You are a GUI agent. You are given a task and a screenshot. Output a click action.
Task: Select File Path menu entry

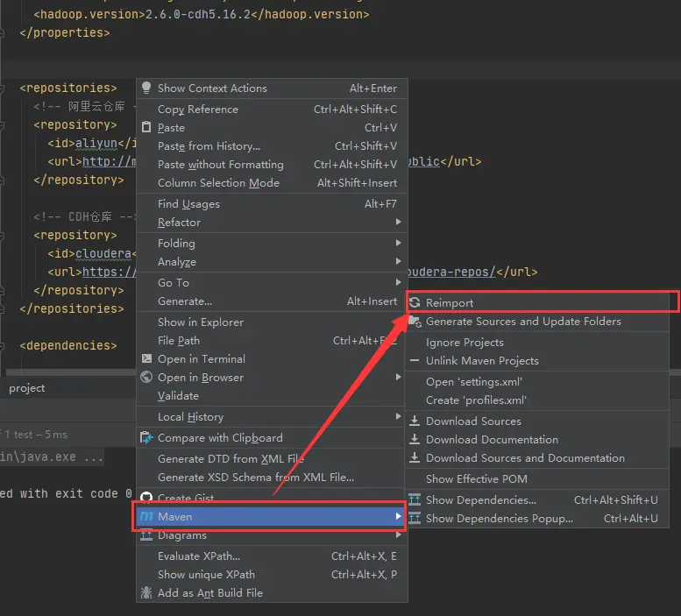point(272,340)
